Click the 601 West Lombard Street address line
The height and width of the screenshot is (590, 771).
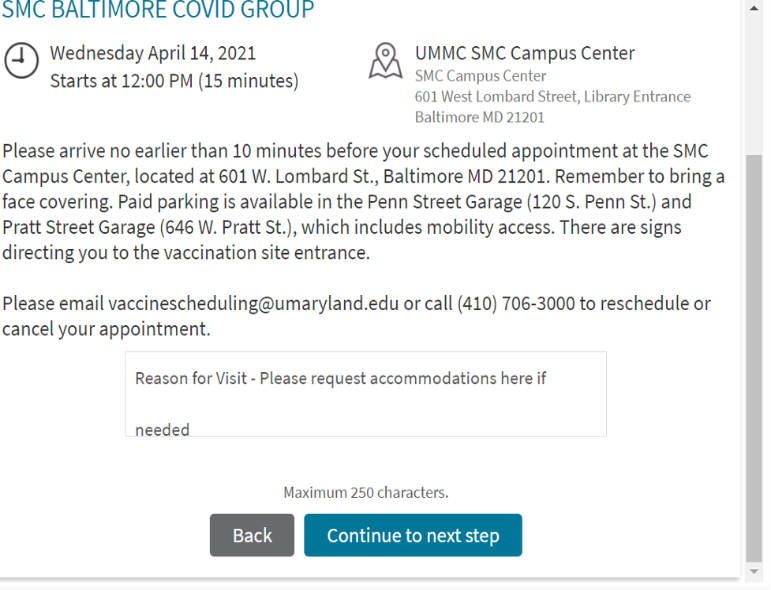point(552,97)
